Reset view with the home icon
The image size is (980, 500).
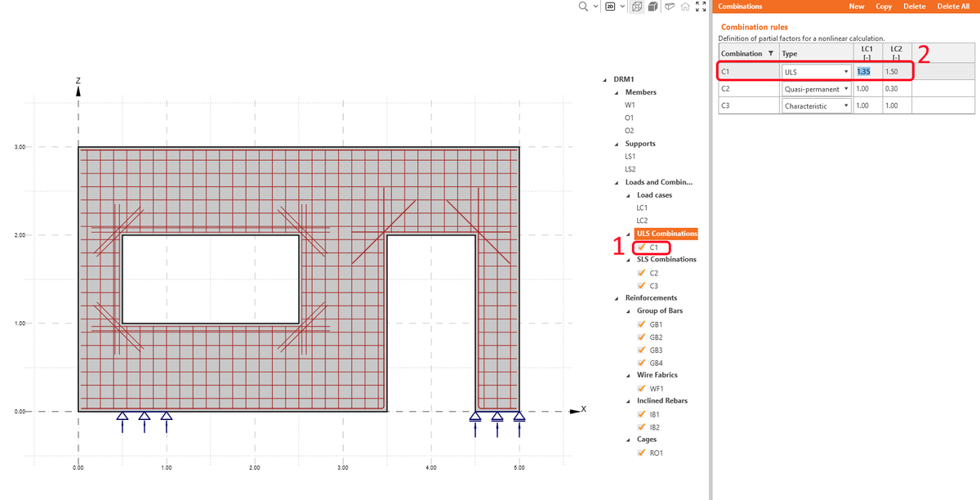click(685, 7)
